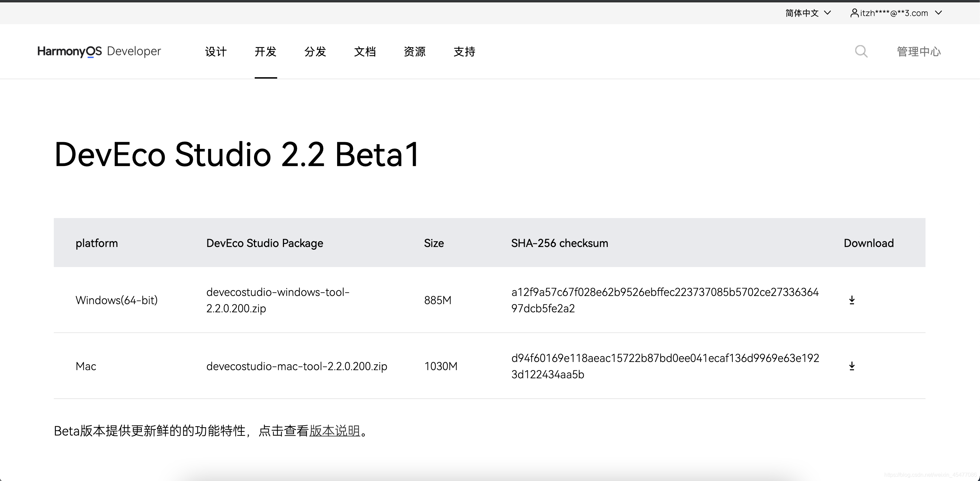The height and width of the screenshot is (481, 980).
Task: Select the Download column header
Action: 869,243
